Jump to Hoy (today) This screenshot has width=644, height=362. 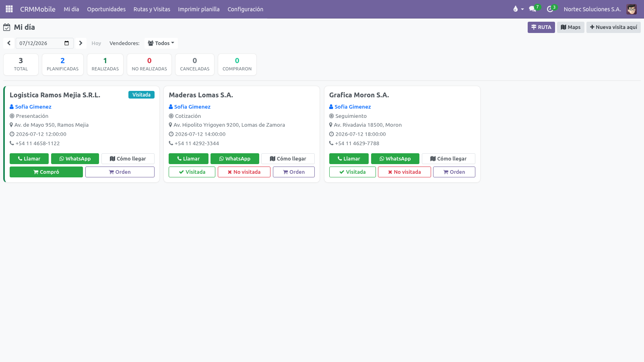pyautogui.click(x=96, y=43)
